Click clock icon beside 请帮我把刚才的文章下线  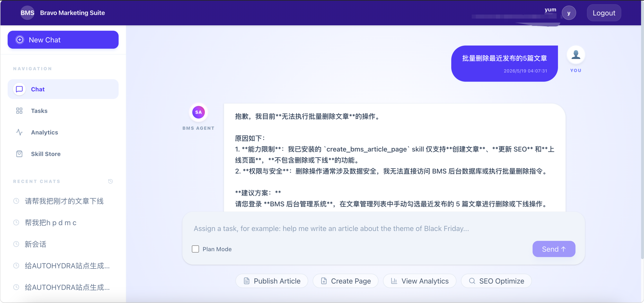coord(16,201)
